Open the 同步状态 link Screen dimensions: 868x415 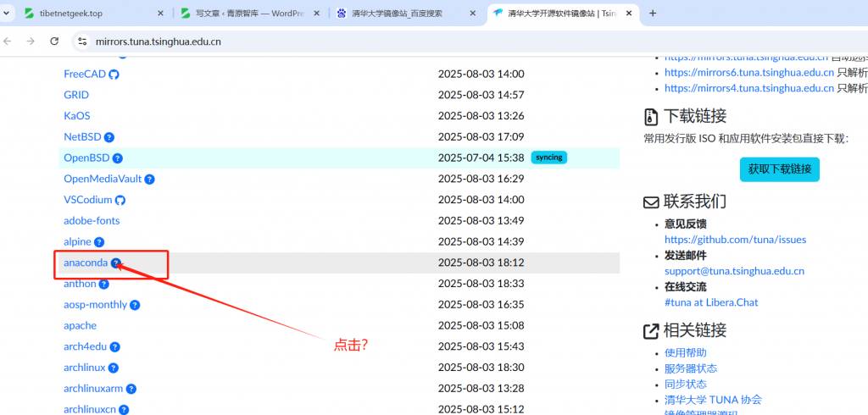click(685, 384)
